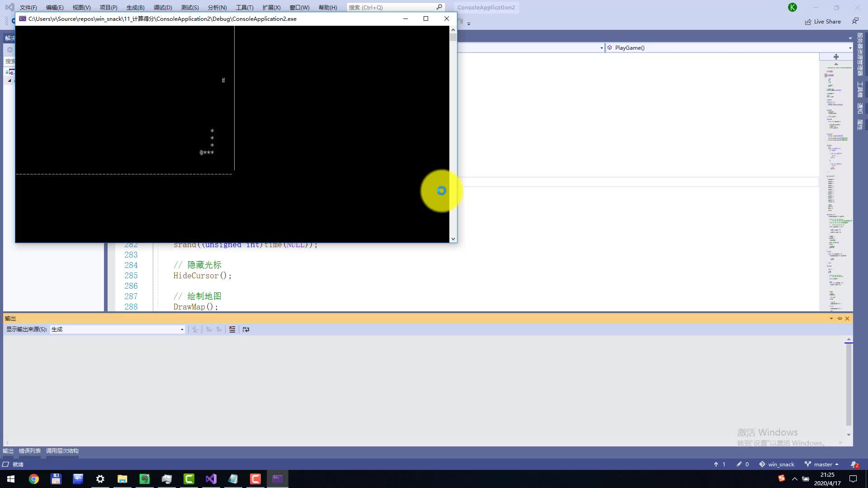Image resolution: width=868 pixels, height=488 pixels.
Task: Open the blue floppy disk taskbar app
Action: click(x=56, y=479)
